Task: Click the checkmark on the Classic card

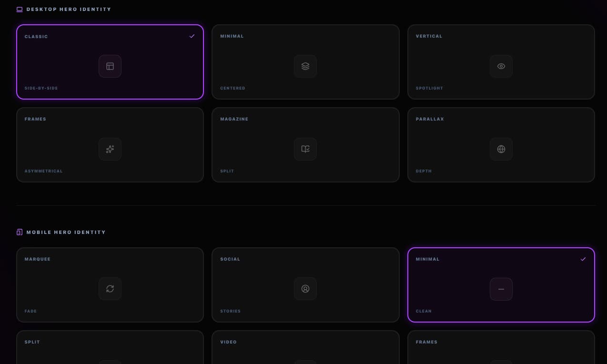Action: pyautogui.click(x=192, y=36)
